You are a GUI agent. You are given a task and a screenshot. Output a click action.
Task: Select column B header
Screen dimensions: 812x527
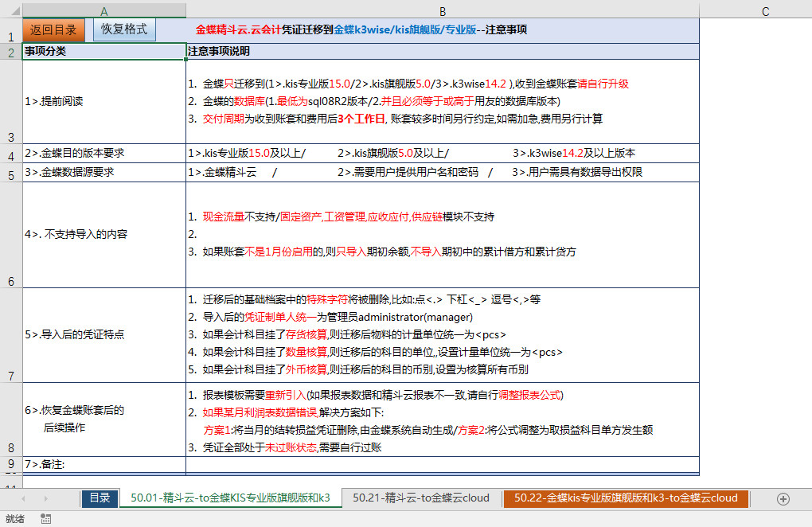point(443,11)
